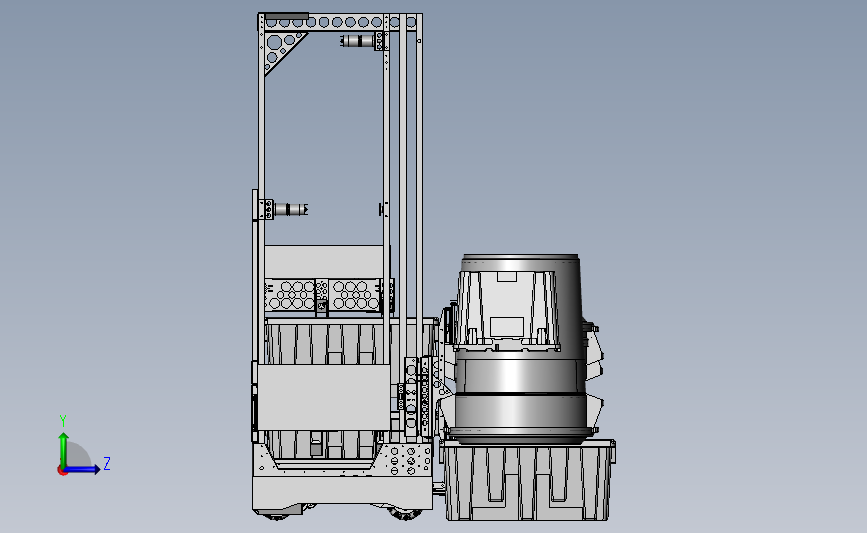Select the cylinder actuator near the frame top
867x533 pixels.
[x=357, y=41]
